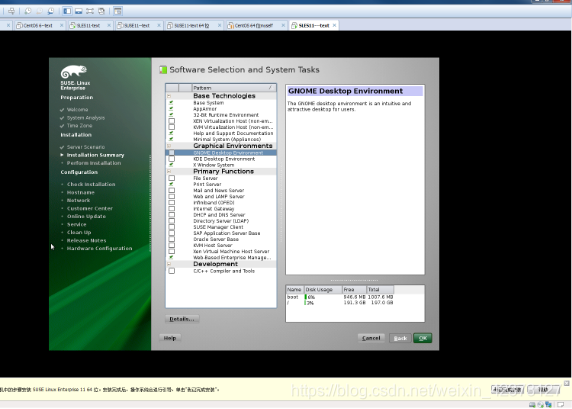Click the thumbnail bar toolbar icon
Viewport: 572px width, 409px height.
pos(78,11)
